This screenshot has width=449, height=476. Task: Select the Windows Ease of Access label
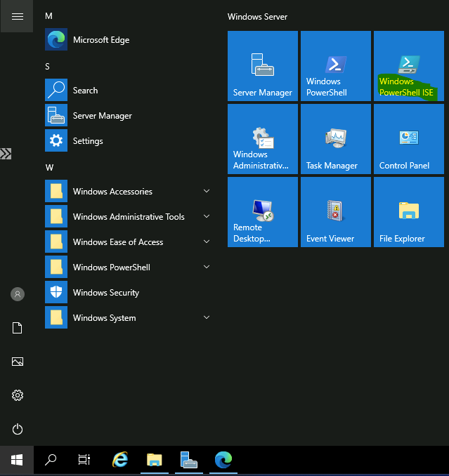point(118,242)
